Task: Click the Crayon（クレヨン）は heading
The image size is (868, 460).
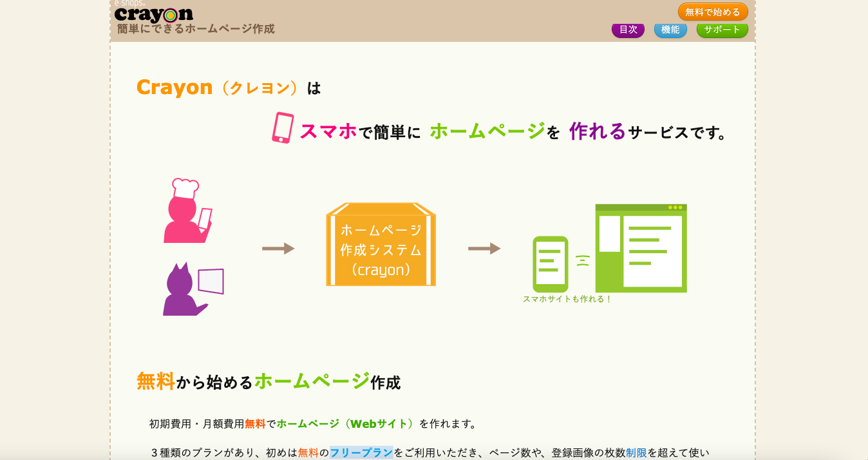Action: [x=229, y=87]
